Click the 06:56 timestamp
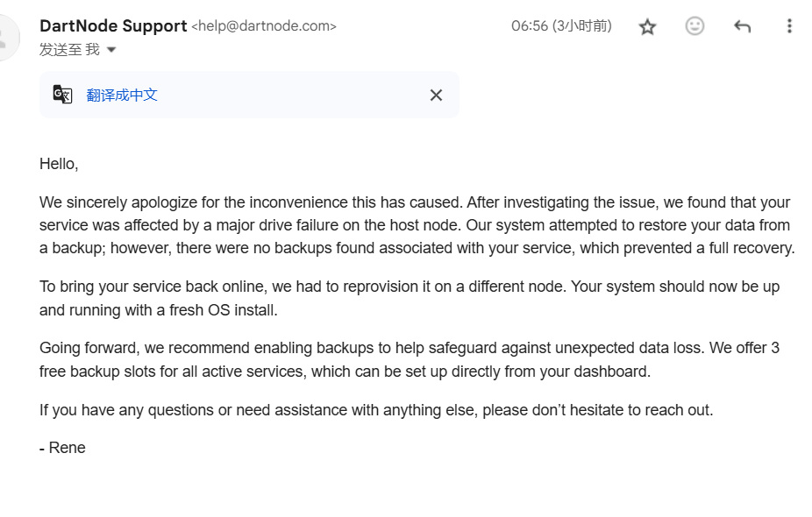The width and height of the screenshot is (812, 517). pyautogui.click(x=561, y=26)
